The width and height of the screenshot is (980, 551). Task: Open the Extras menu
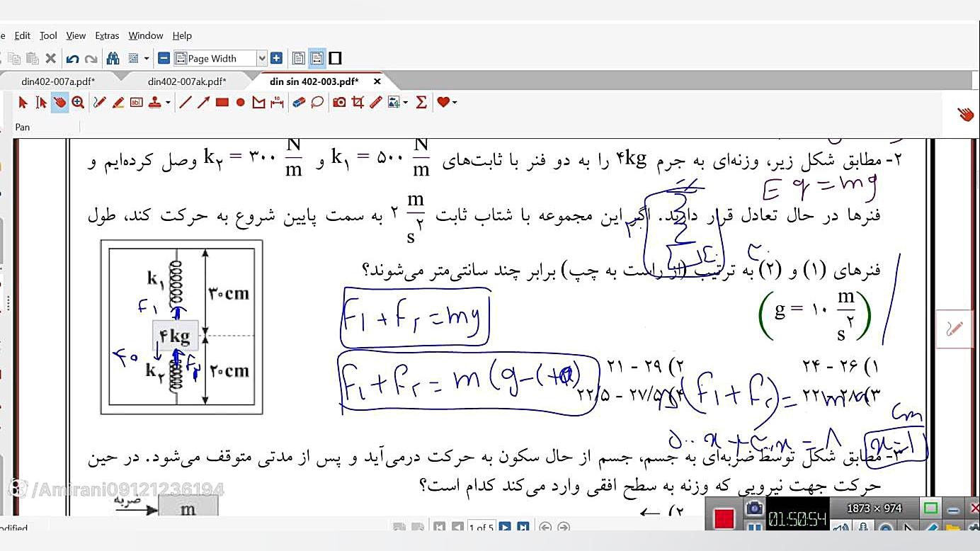tap(107, 35)
